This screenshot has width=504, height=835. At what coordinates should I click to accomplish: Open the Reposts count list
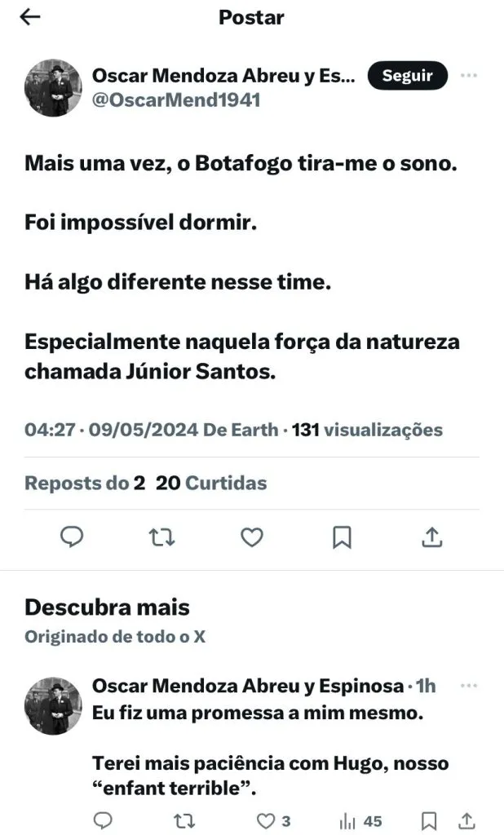85,483
